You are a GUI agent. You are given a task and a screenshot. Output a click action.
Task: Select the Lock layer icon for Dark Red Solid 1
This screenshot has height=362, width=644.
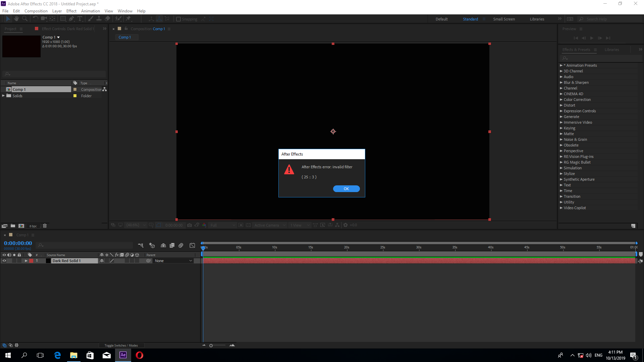click(18, 261)
